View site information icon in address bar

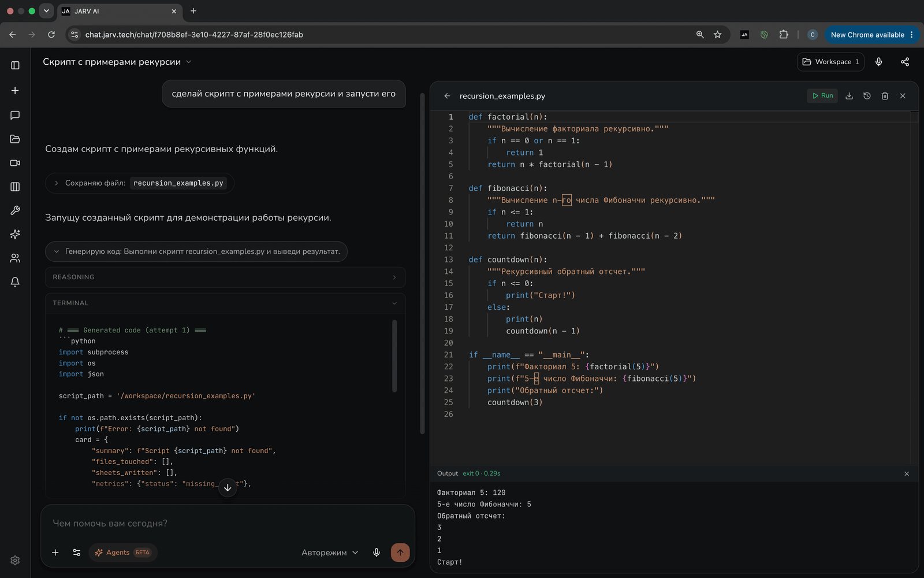(x=74, y=35)
